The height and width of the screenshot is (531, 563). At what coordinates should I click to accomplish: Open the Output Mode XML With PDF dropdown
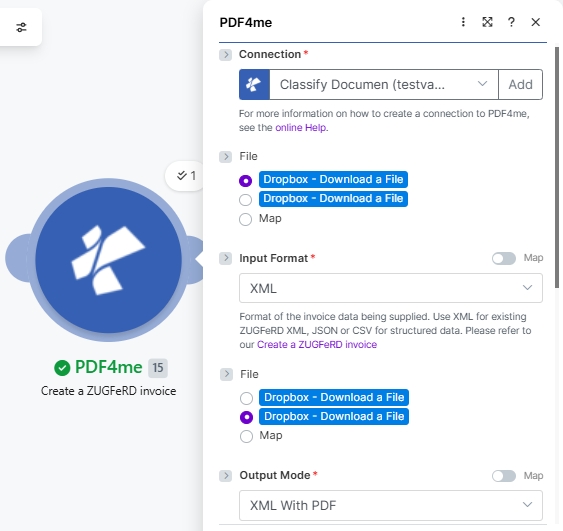pos(391,505)
